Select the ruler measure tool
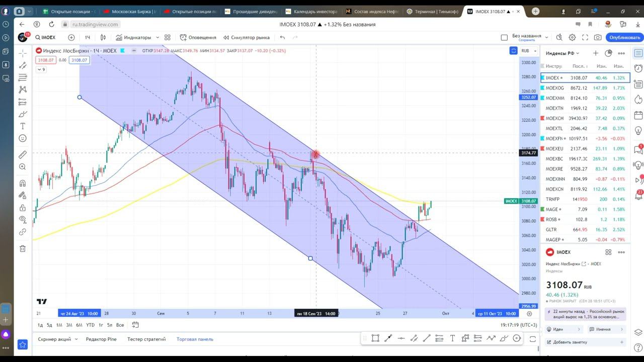 coord(23,155)
